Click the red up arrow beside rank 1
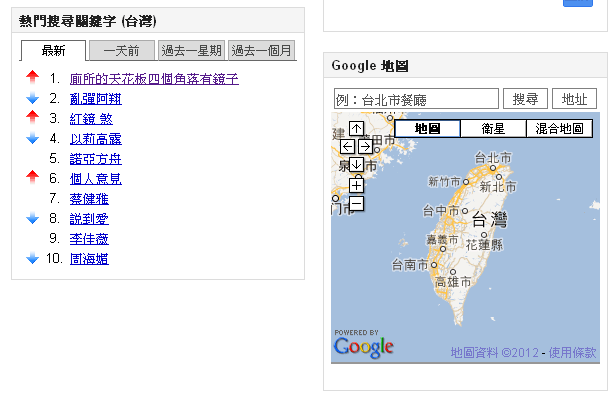Viewport: 615px width, 397px height. click(x=33, y=77)
